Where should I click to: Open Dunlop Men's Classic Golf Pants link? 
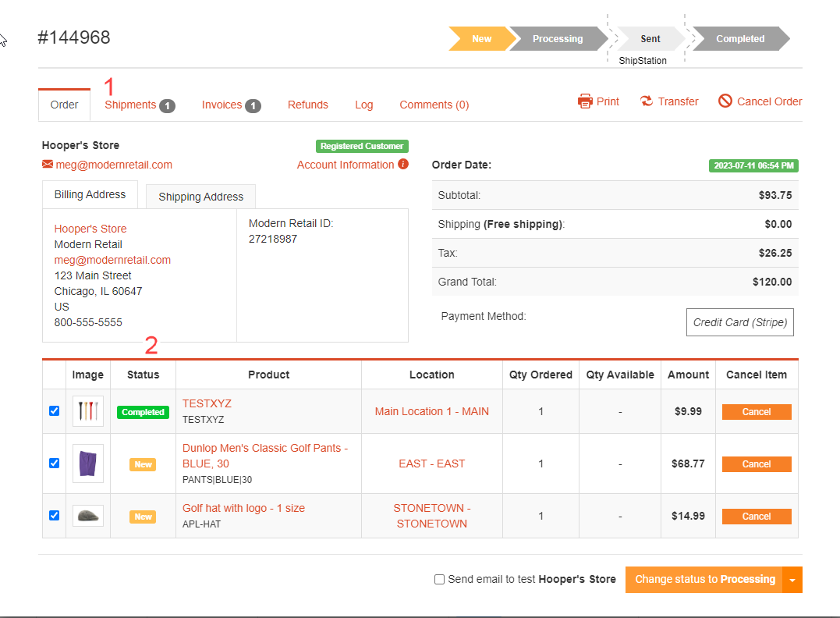[x=265, y=456]
